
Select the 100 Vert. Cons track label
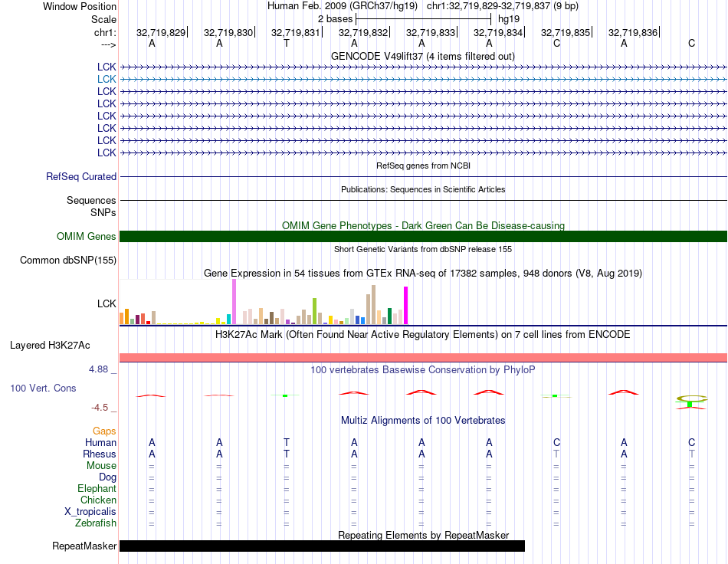[x=43, y=388]
